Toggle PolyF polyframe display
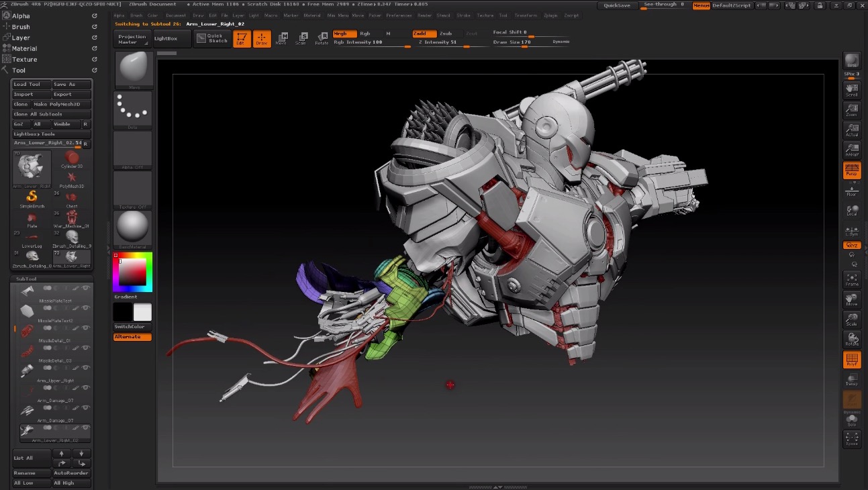The height and width of the screenshot is (490, 868). point(852,360)
